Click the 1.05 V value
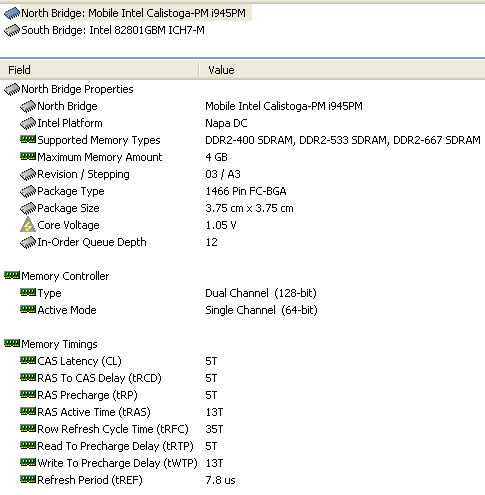Screen dimensions: 485x495 221,225
